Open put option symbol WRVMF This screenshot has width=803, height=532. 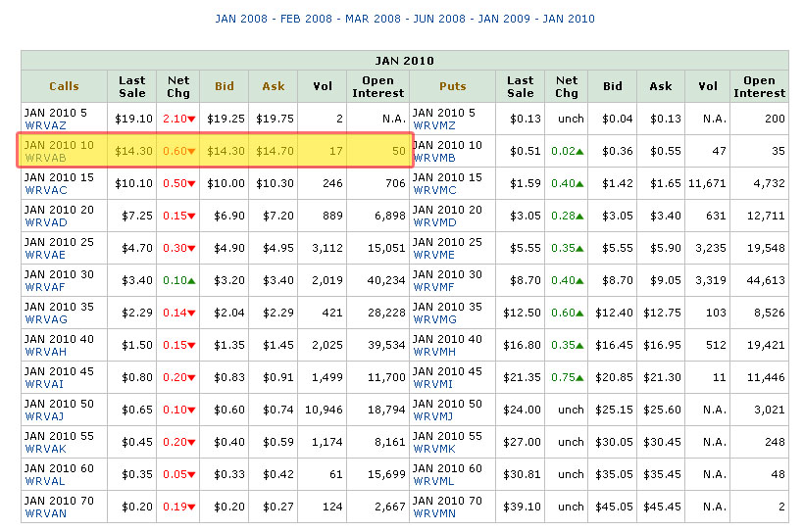pos(434,289)
